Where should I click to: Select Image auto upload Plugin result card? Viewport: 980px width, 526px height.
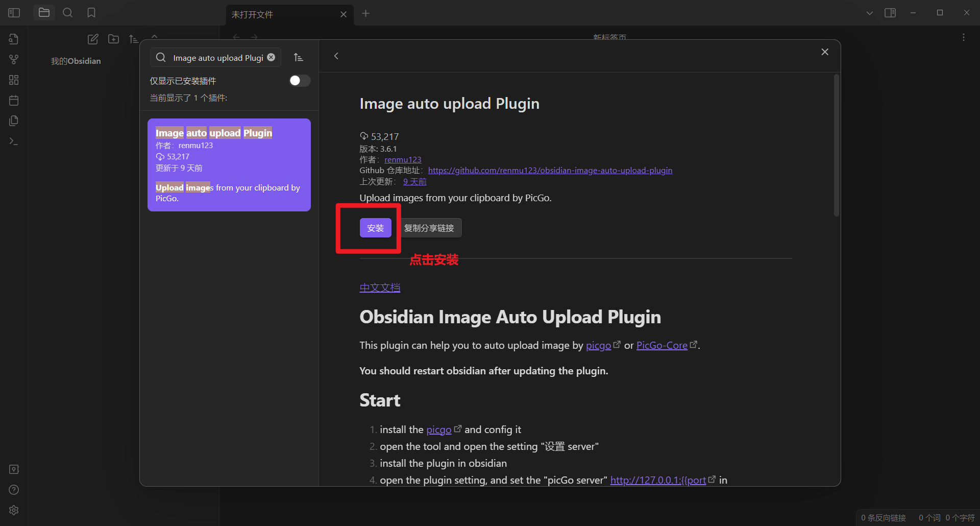[229, 165]
